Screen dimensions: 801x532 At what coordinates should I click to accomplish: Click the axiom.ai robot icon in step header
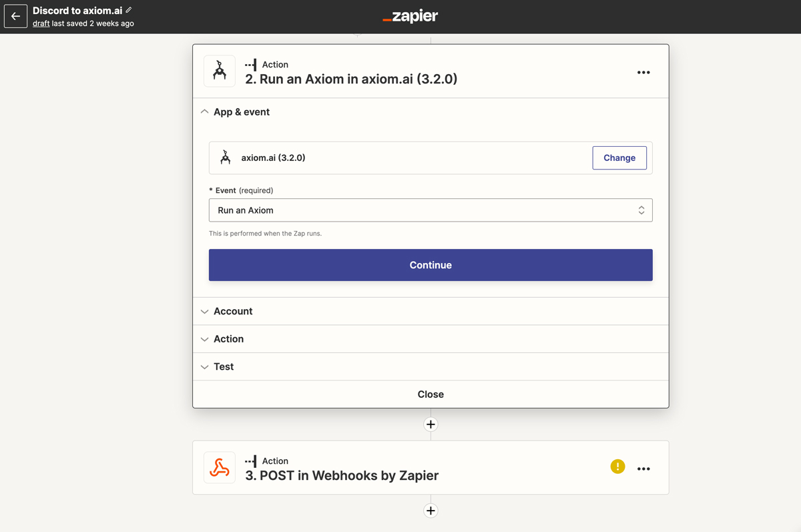click(x=220, y=71)
